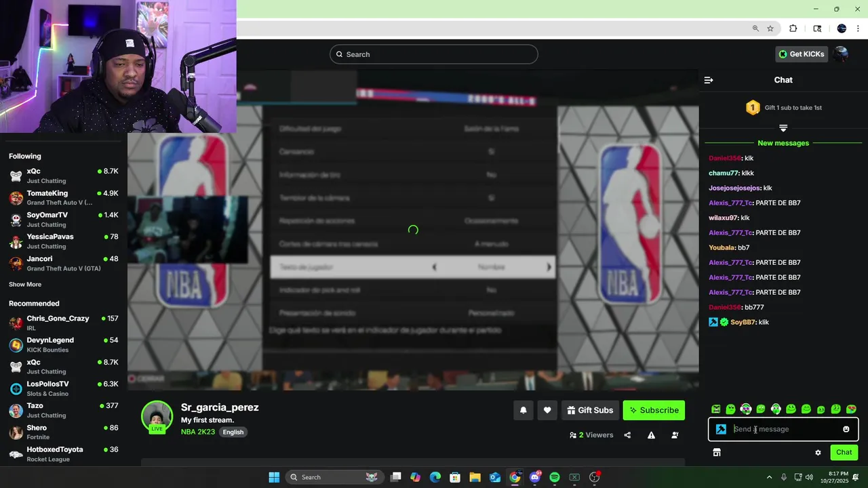Open Windows Start menu
Screen dimensions: 868x488
pos(274,477)
